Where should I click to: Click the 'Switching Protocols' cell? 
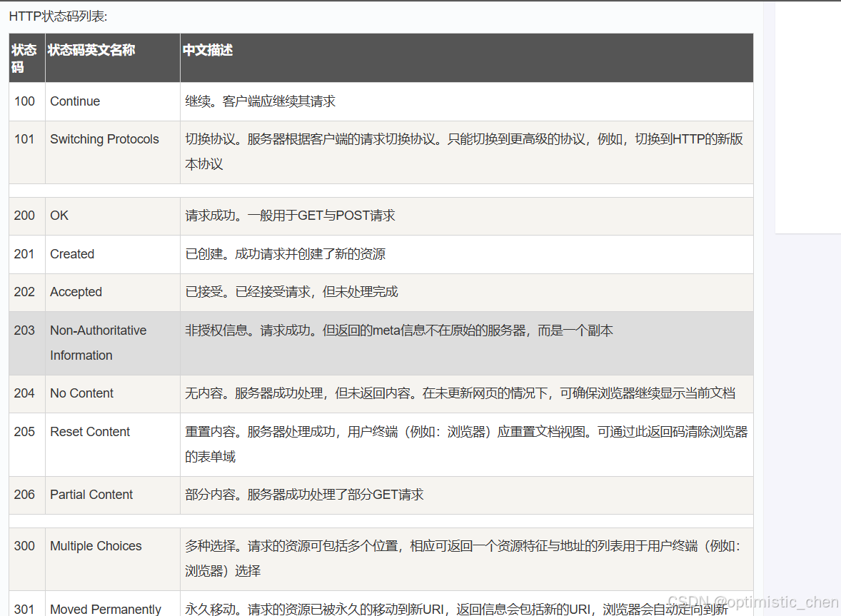tap(113, 152)
